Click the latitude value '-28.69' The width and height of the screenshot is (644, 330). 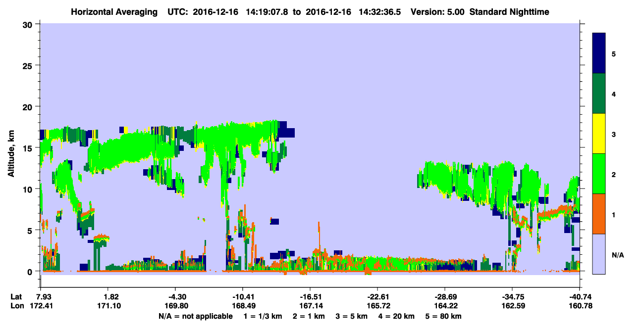pyautogui.click(x=445, y=297)
